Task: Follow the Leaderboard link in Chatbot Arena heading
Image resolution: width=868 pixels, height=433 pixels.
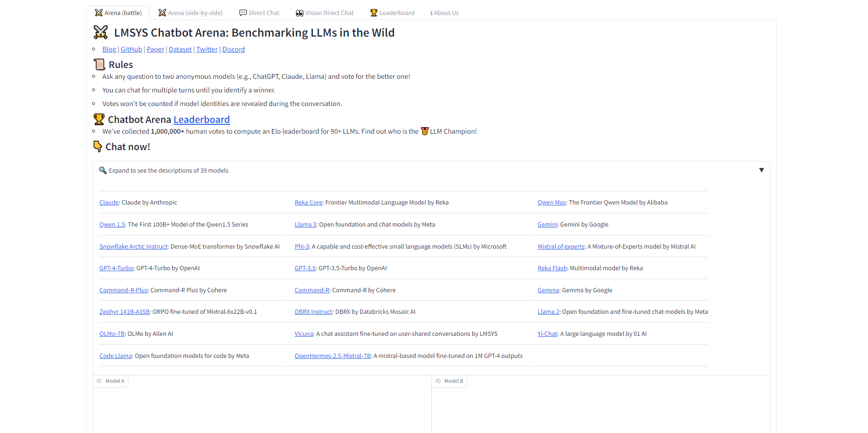Action: click(202, 120)
